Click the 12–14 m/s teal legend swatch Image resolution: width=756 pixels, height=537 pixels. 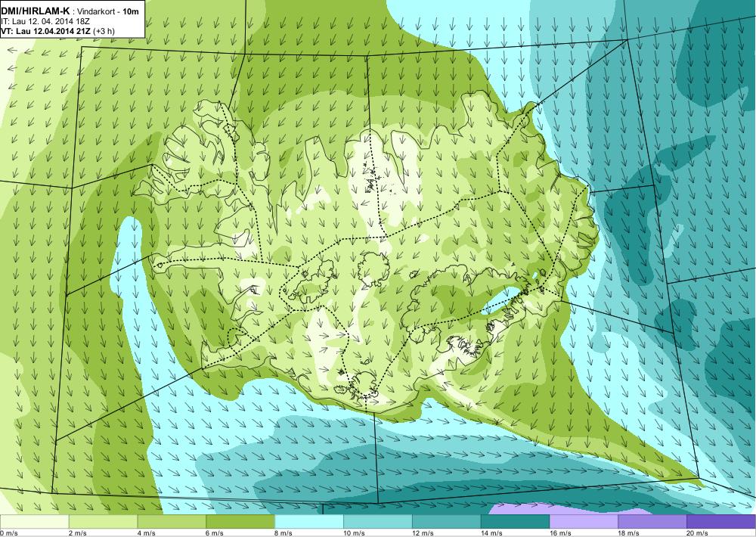click(447, 522)
